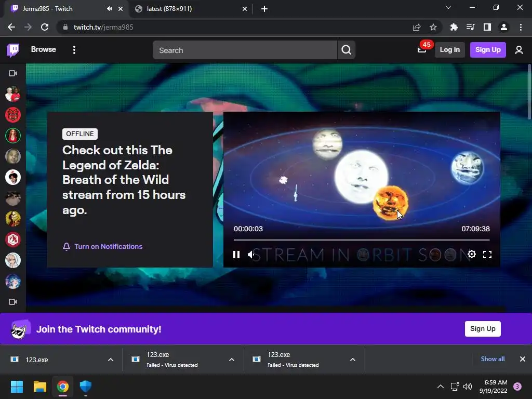Click the Log In button
Screen dimensions: 532x399
[449, 50]
